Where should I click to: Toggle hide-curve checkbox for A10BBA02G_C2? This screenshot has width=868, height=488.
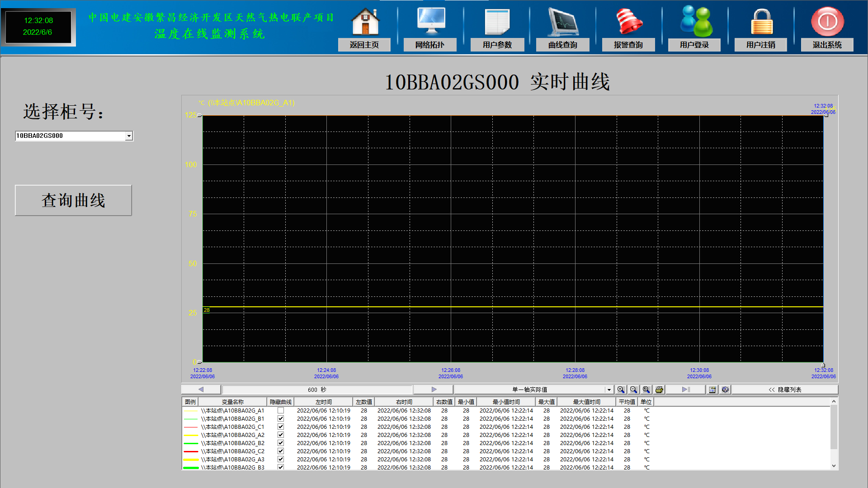281,451
